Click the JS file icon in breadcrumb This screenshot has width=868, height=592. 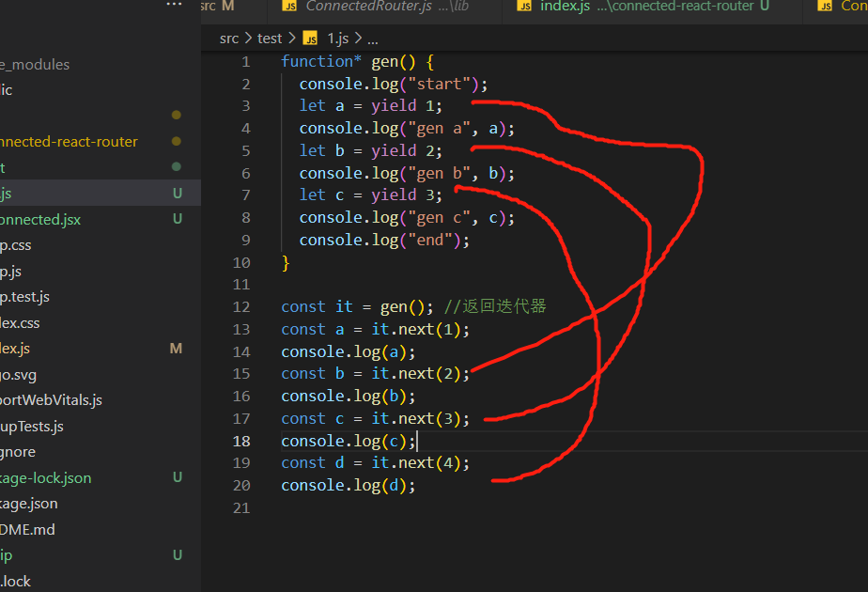click(x=311, y=39)
